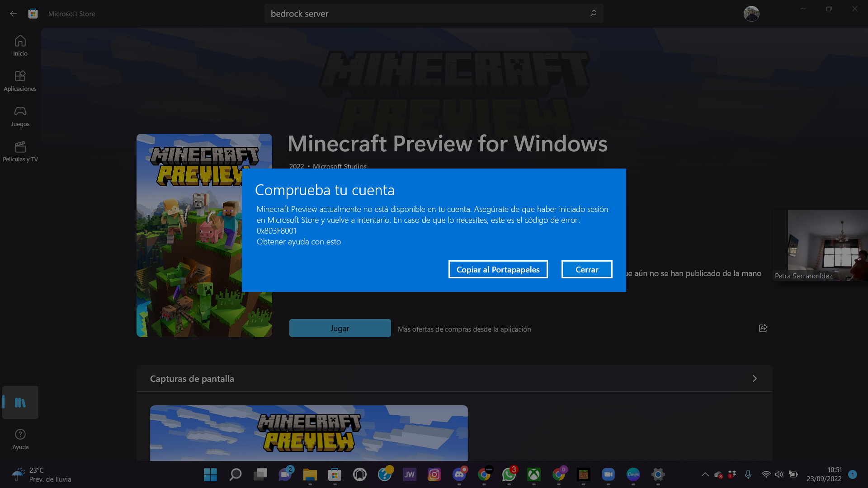Screen dimensions: 868x488
Task: Open Aplicaciones section in sidebar
Action: [x=20, y=81]
